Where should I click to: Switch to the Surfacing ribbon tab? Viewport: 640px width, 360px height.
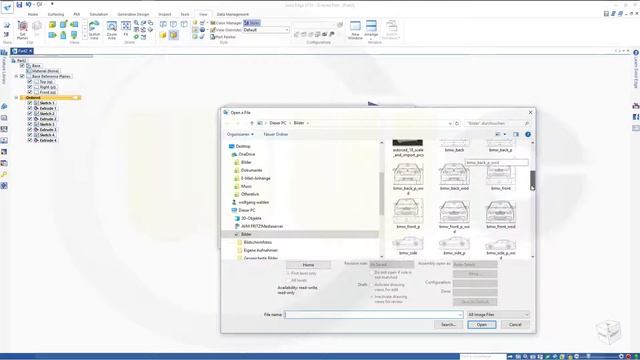(x=56, y=14)
